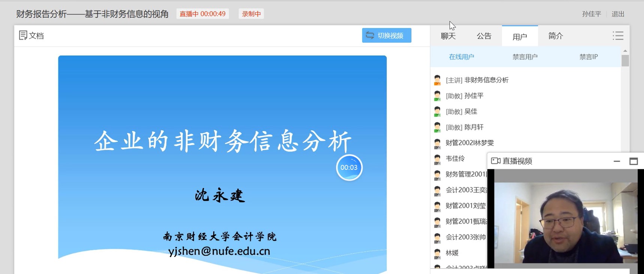Click the 孙佳平 username at top right

(x=591, y=14)
